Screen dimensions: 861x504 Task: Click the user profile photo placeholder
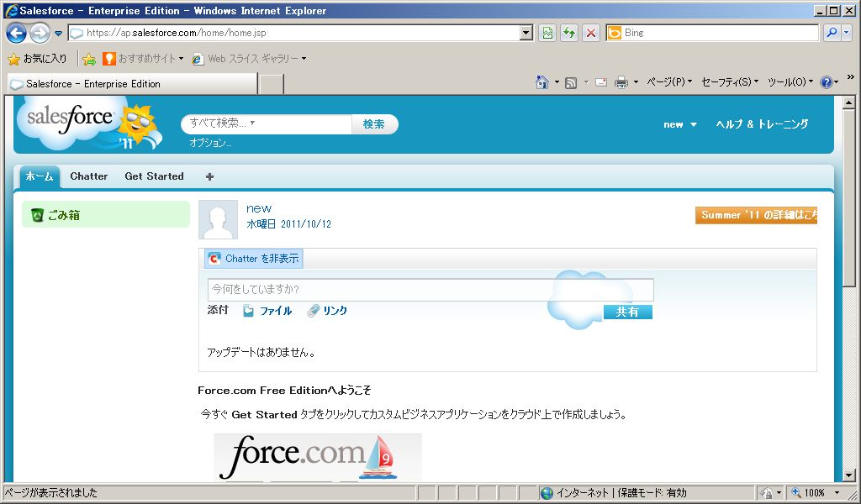tap(218, 219)
